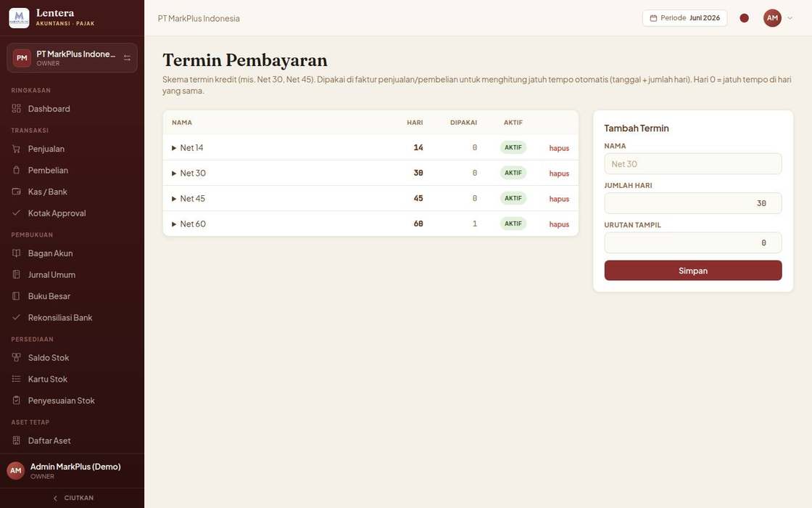Expand the Net 30 row triangle
The width and height of the screenshot is (812, 508).
tap(174, 173)
